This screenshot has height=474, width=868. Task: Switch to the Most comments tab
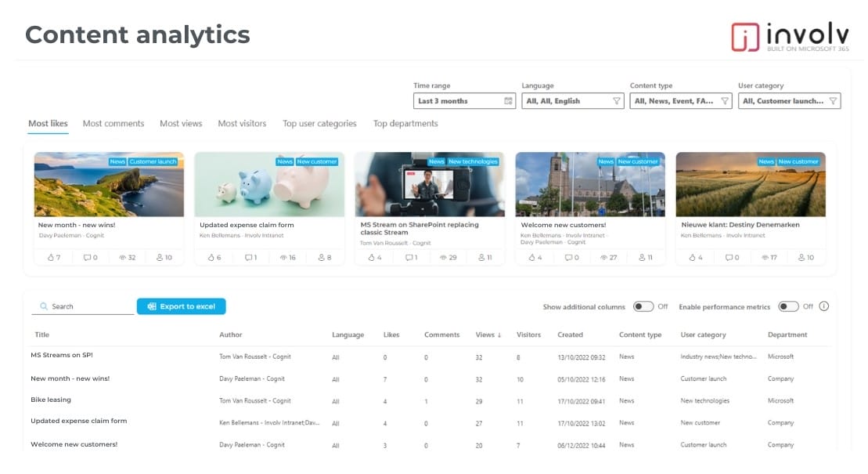(113, 124)
